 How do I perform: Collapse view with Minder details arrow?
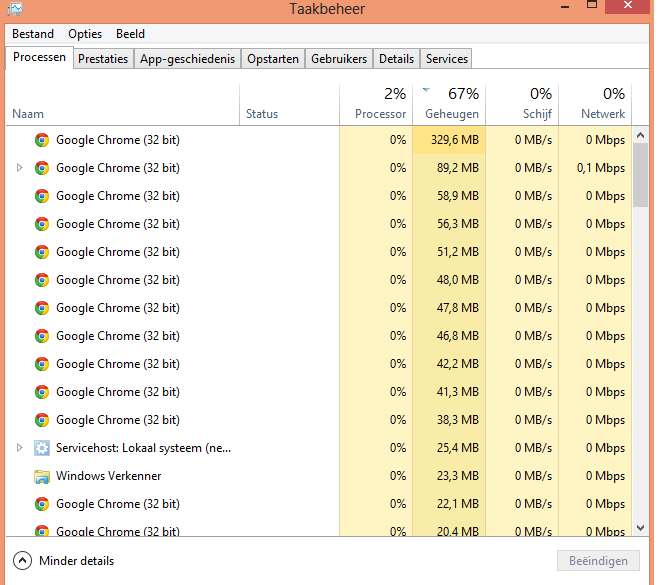pyautogui.click(x=23, y=561)
